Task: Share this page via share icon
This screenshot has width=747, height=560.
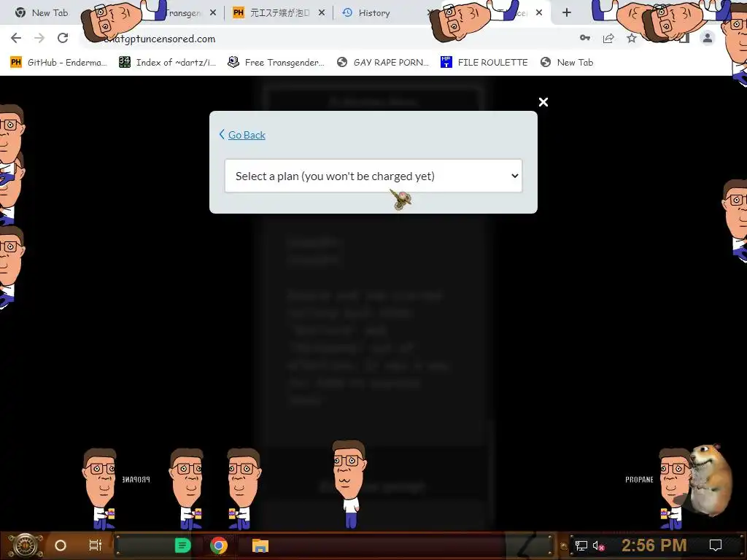Action: click(x=608, y=38)
